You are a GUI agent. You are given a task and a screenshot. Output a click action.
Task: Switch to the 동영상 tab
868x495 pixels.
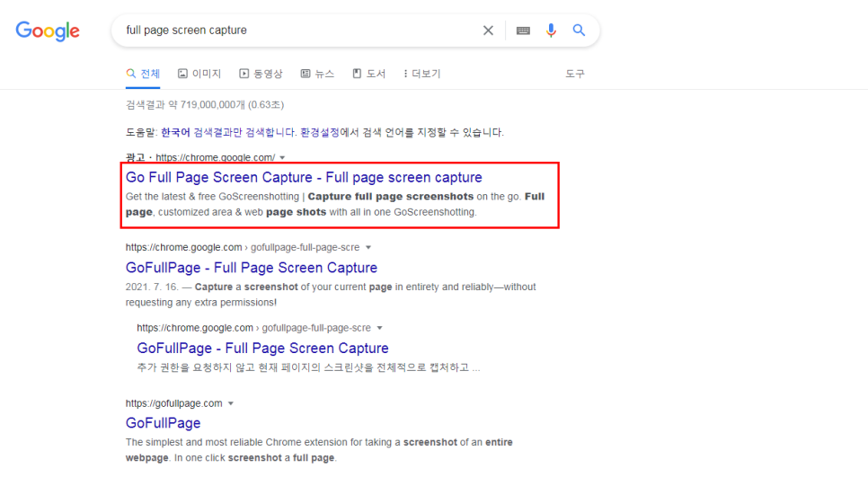[261, 74]
